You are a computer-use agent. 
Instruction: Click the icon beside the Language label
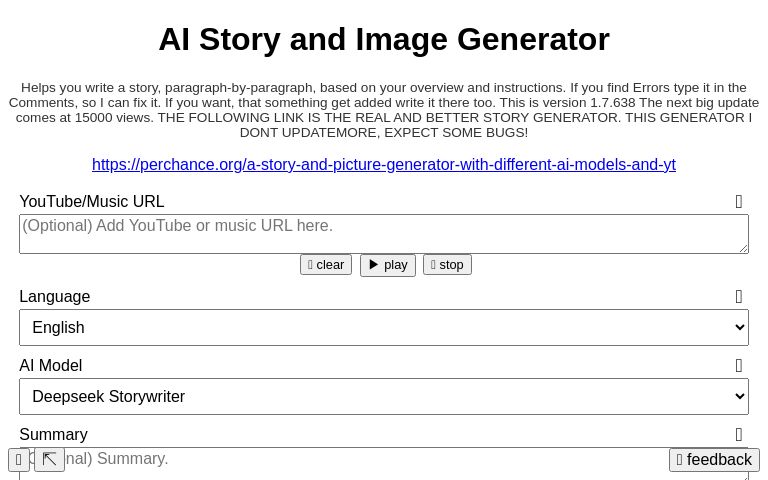[739, 297]
